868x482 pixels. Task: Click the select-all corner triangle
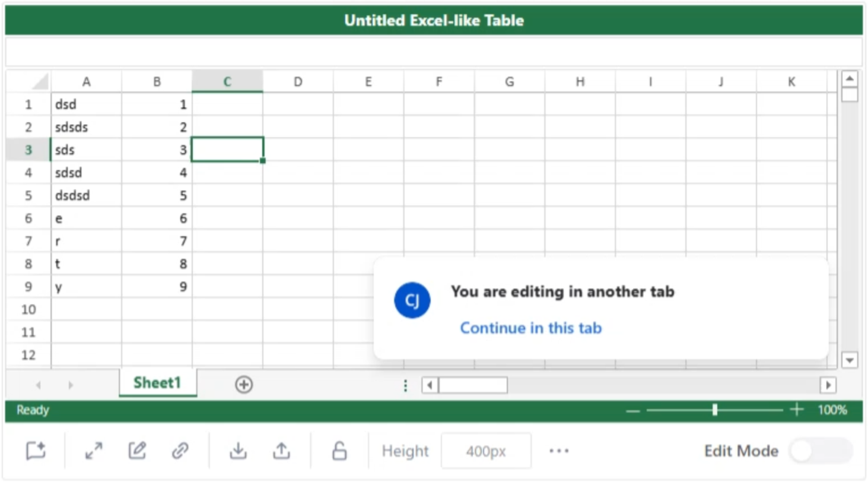(x=40, y=81)
